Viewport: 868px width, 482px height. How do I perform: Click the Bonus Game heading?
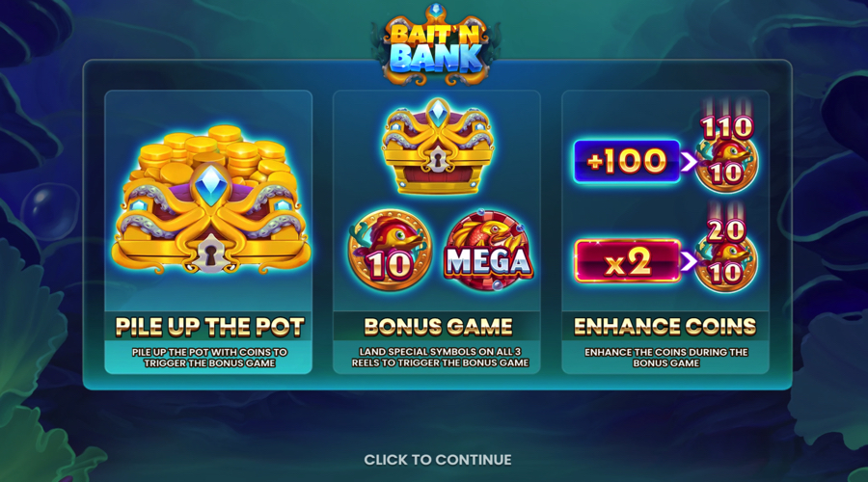click(438, 327)
